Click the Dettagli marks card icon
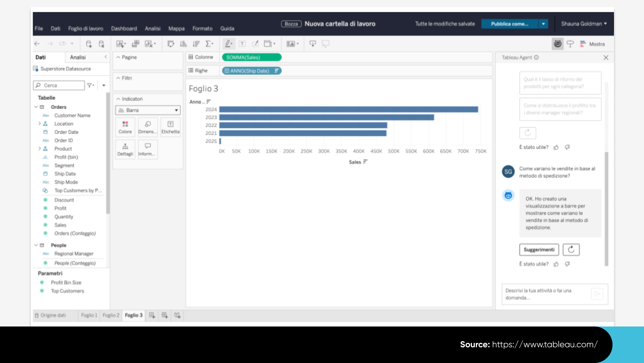This screenshot has height=363, width=644. [x=125, y=149]
